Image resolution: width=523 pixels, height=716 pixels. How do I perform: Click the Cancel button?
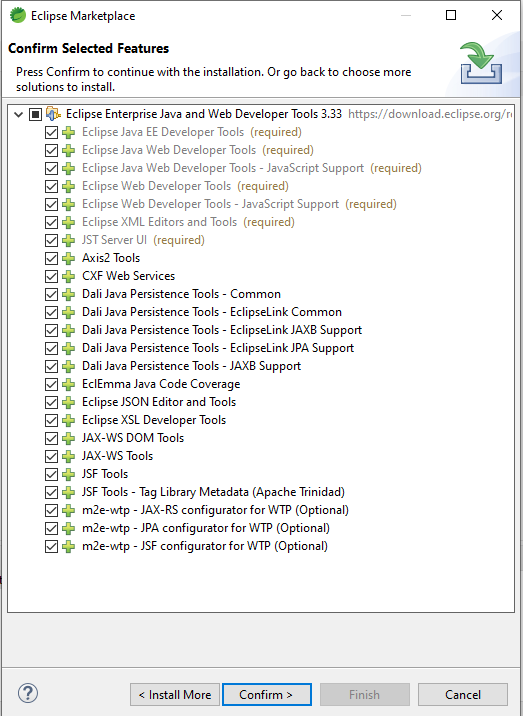pos(463,695)
